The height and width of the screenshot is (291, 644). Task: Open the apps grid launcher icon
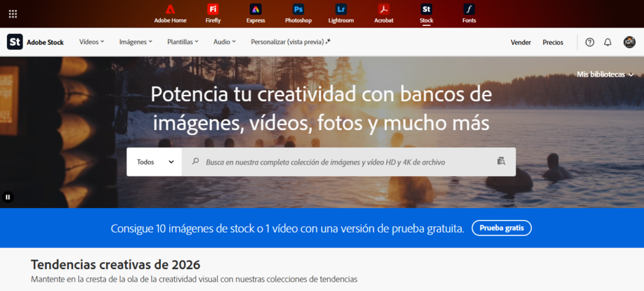click(x=13, y=14)
